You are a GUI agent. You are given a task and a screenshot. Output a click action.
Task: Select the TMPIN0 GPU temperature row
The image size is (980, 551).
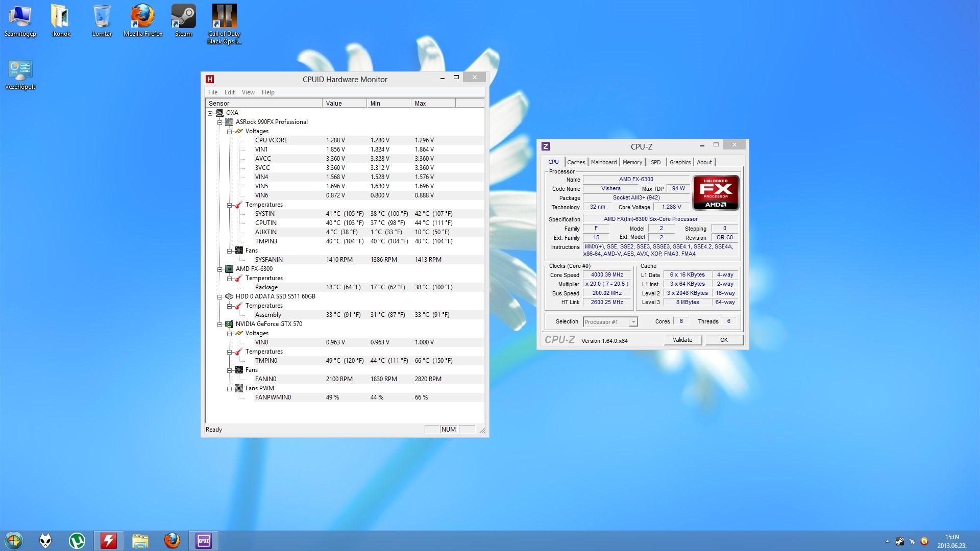pos(369,361)
